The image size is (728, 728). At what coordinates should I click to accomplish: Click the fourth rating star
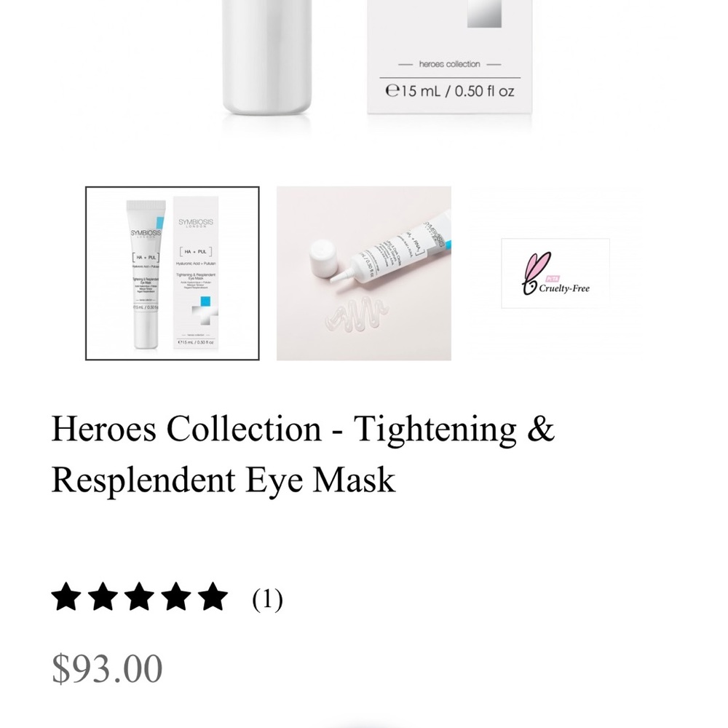coord(176,596)
